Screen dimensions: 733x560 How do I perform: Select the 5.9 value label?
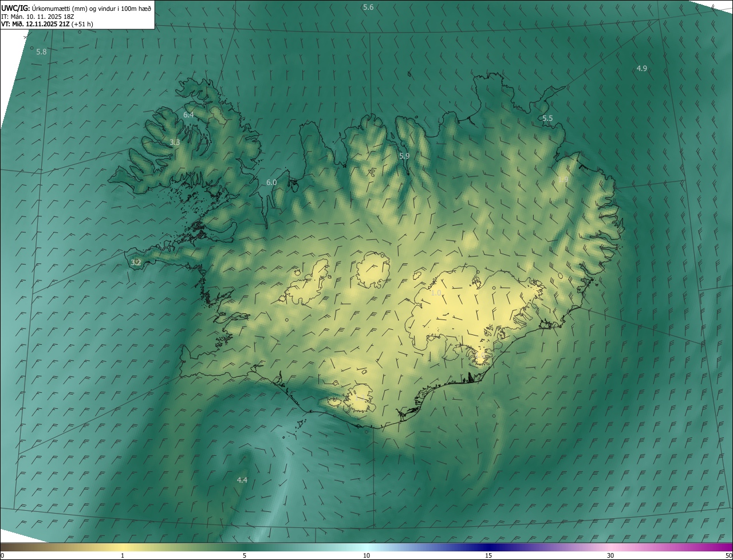click(x=404, y=156)
